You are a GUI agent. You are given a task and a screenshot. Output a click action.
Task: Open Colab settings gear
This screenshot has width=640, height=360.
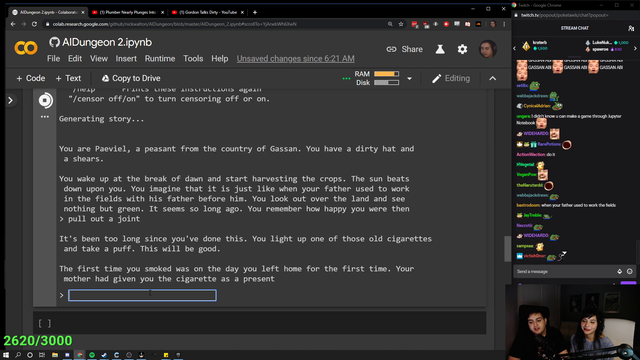point(462,49)
